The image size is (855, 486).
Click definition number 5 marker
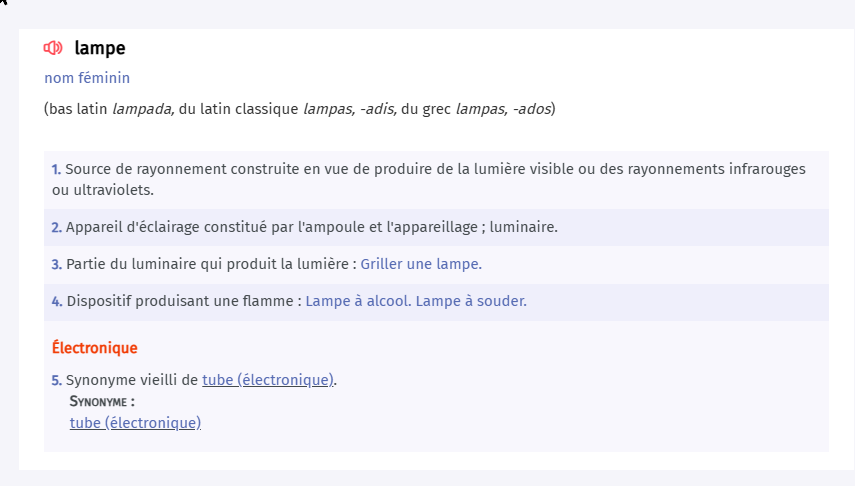[x=56, y=380]
